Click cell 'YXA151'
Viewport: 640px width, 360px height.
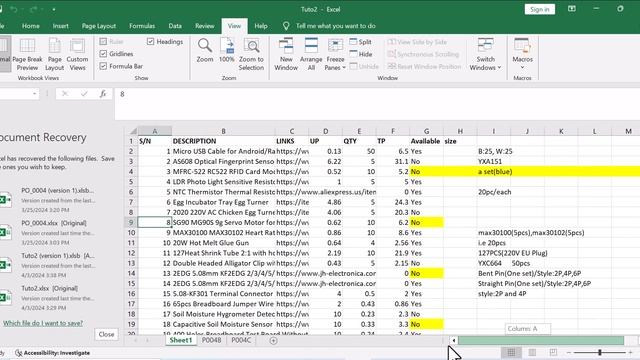coord(493,161)
